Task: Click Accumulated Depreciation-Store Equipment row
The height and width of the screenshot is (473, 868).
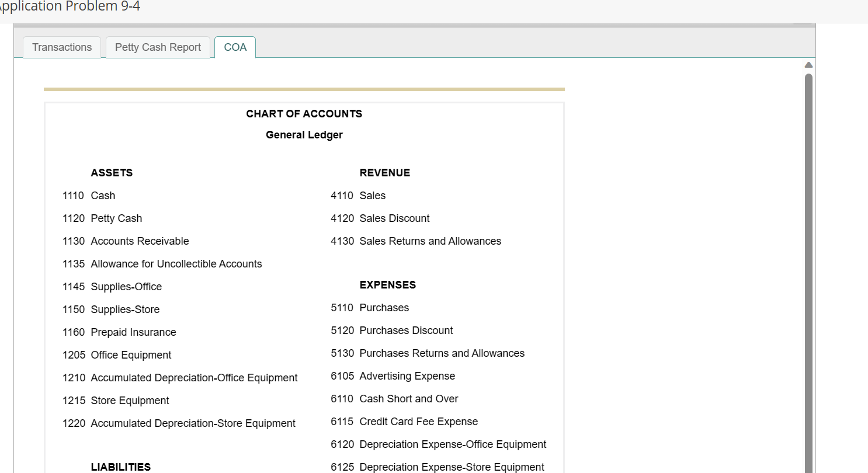Action: [179, 423]
